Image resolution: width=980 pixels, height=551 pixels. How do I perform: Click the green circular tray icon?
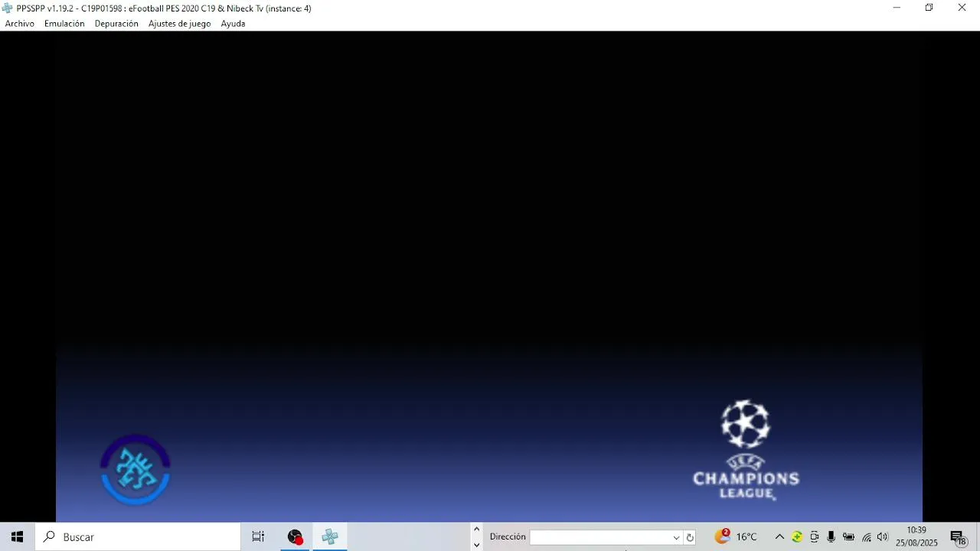point(797,537)
